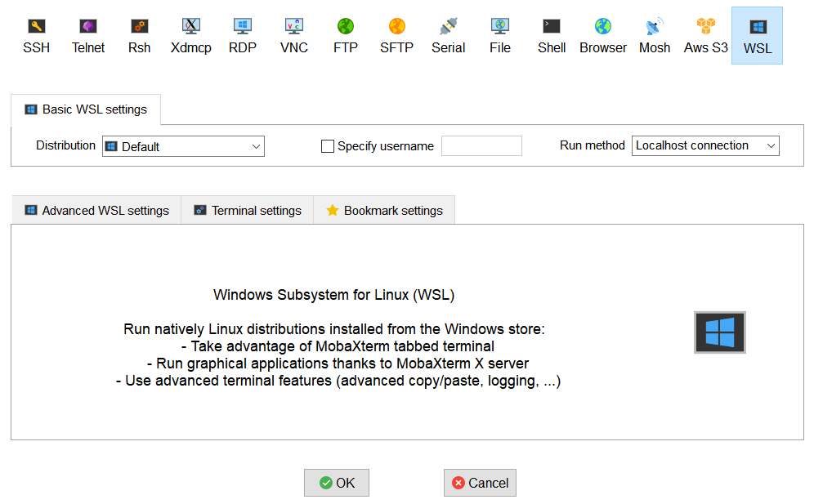Pick the Rsh session icon
This screenshot has width=814, height=504.
[x=139, y=35]
